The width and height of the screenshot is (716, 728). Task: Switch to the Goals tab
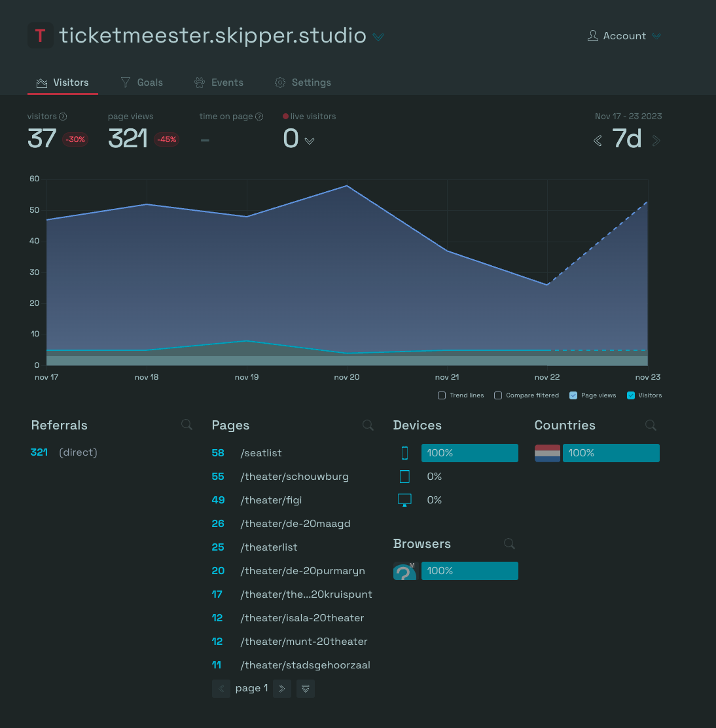pos(142,82)
